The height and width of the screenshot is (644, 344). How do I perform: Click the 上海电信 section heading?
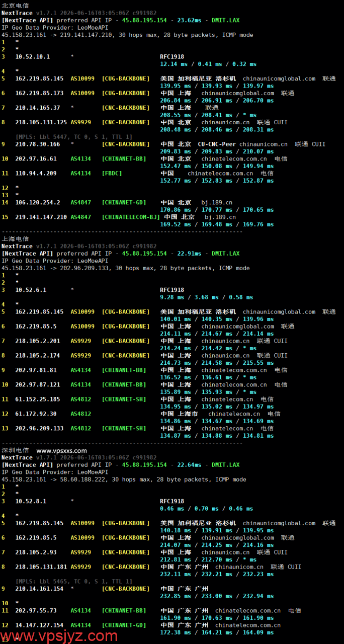(15, 239)
